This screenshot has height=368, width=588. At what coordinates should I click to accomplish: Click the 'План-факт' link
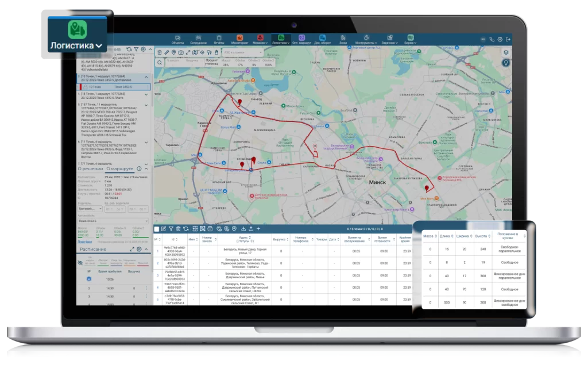point(84,241)
